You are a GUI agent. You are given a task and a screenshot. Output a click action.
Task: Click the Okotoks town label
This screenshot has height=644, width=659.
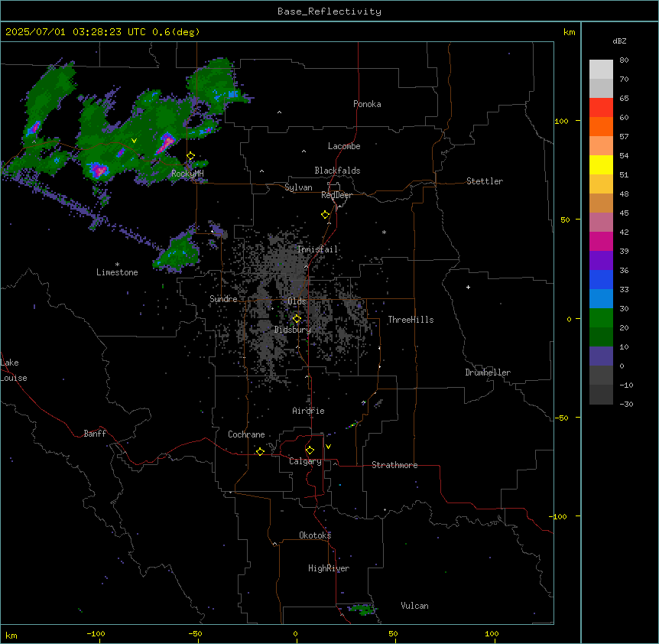click(x=315, y=535)
